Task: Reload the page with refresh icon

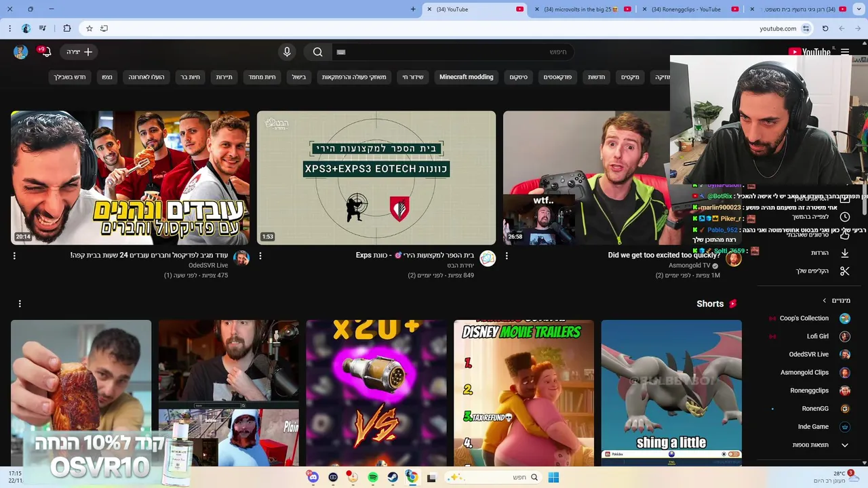Action: [825, 28]
